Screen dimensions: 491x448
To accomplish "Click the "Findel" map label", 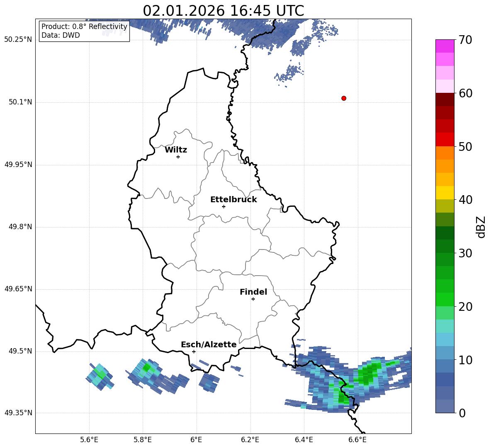I will [253, 292].
